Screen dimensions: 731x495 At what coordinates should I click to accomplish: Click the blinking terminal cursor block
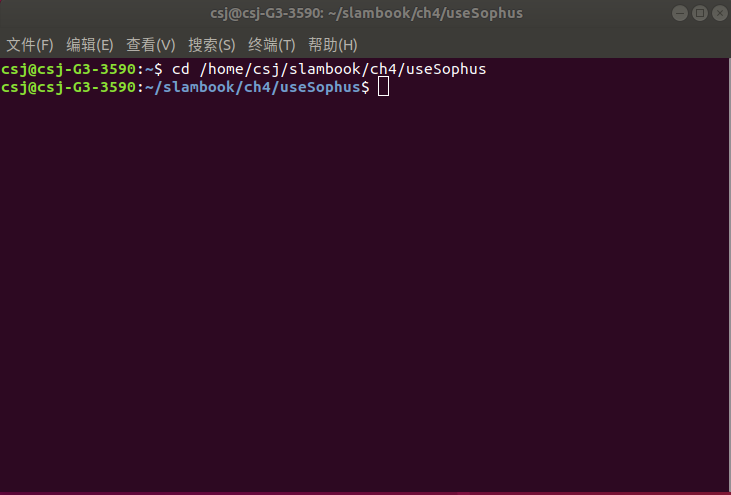tap(383, 88)
